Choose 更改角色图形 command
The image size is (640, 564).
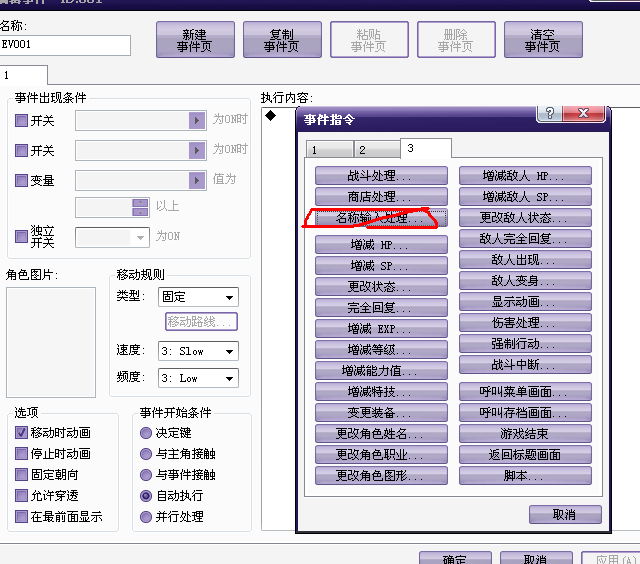click(x=381, y=475)
